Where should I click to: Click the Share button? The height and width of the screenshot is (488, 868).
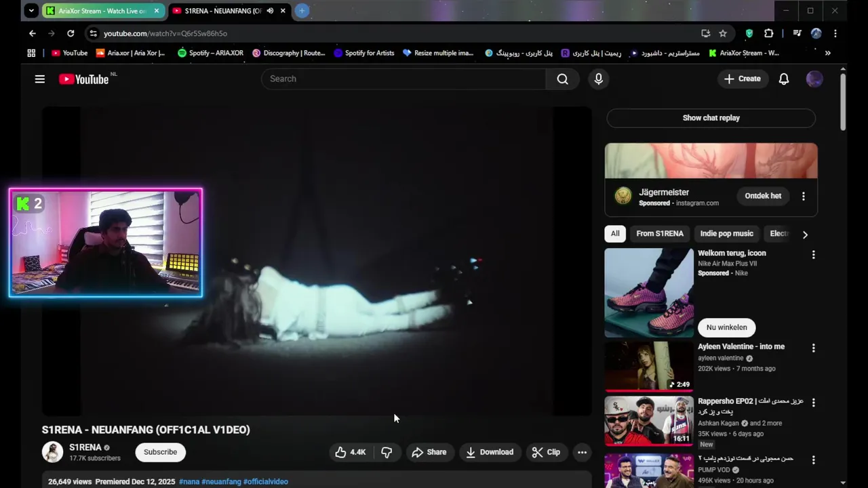pyautogui.click(x=429, y=452)
